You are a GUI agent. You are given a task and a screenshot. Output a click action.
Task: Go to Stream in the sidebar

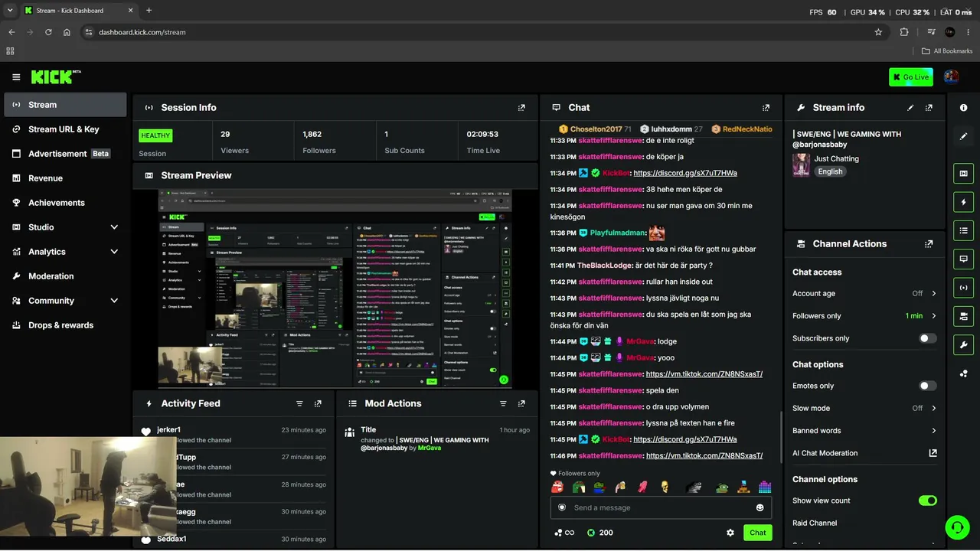[x=65, y=105]
